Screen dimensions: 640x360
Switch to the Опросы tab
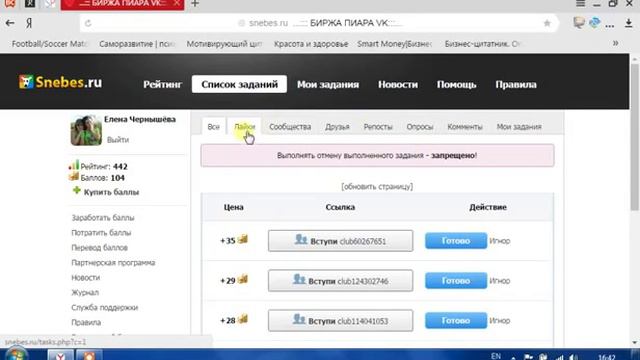420,127
